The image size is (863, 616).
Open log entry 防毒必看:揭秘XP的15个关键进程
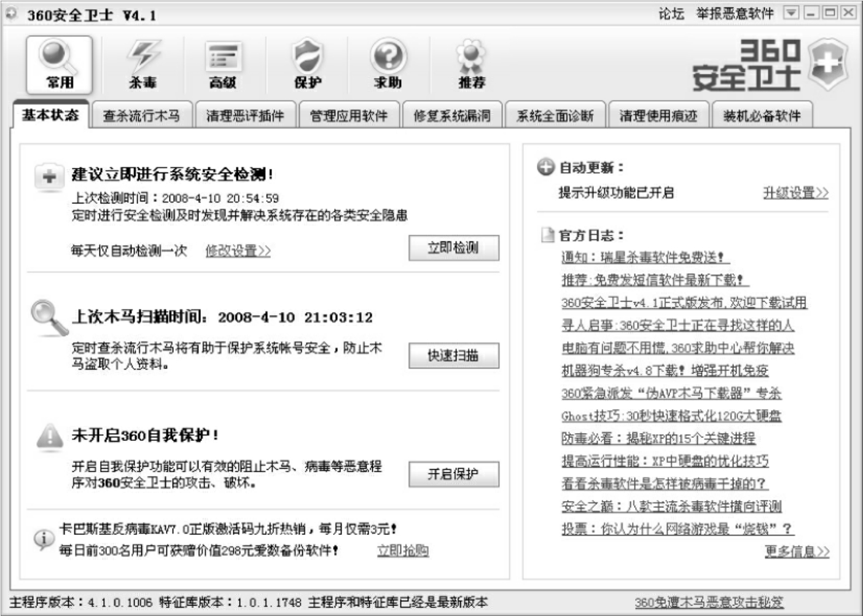[658, 439]
